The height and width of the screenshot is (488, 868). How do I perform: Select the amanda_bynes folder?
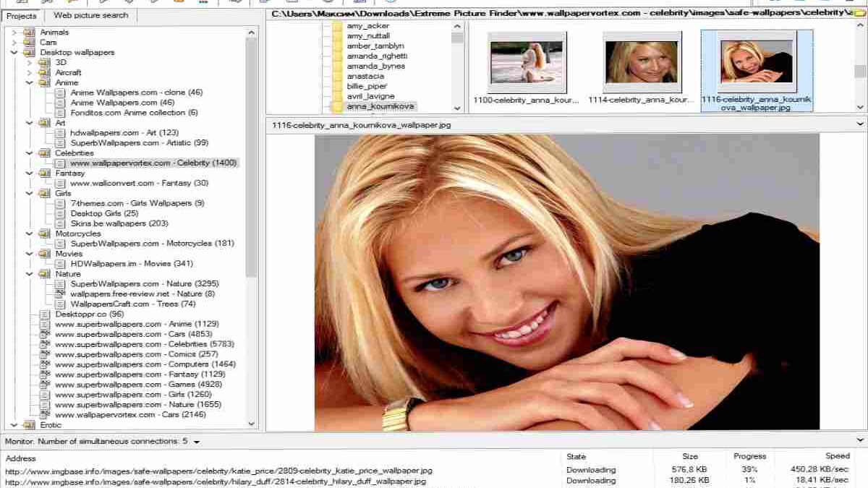point(375,67)
